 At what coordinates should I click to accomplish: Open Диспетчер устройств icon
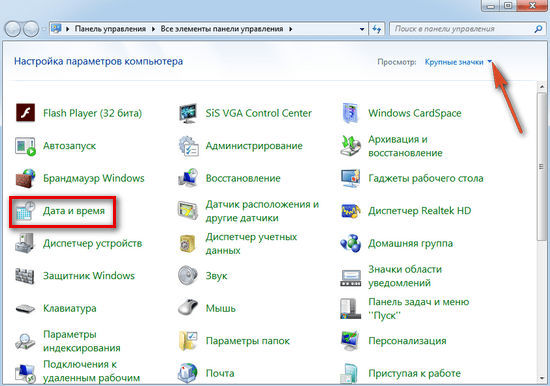tap(25, 243)
